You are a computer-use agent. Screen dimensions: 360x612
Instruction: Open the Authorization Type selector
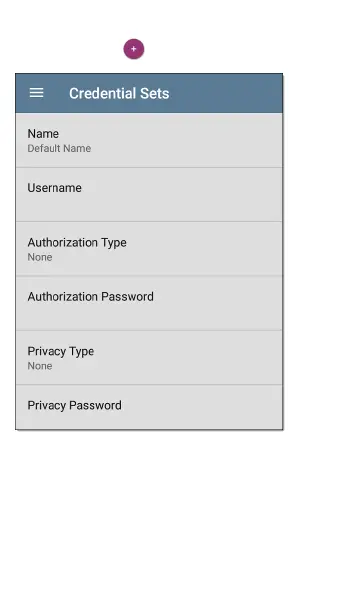(149, 249)
